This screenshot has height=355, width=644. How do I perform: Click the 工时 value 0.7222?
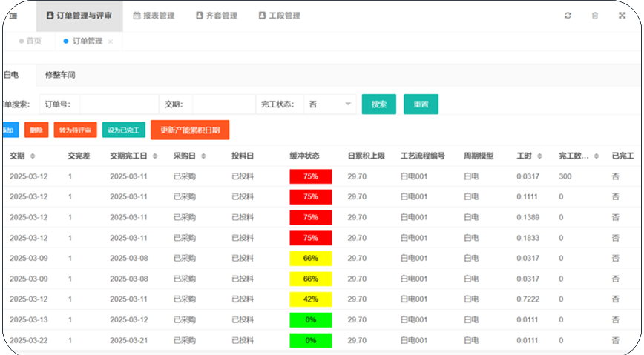(x=528, y=299)
